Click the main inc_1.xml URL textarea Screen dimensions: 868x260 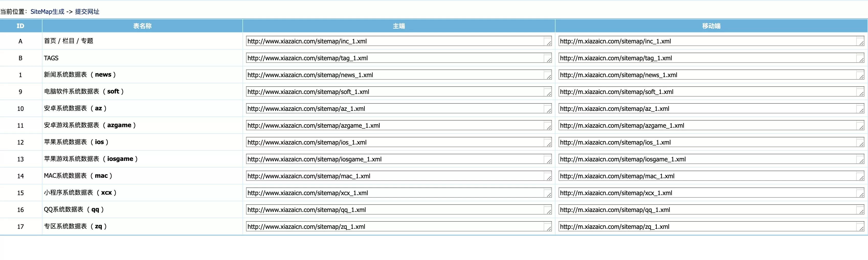pyautogui.click(x=399, y=41)
